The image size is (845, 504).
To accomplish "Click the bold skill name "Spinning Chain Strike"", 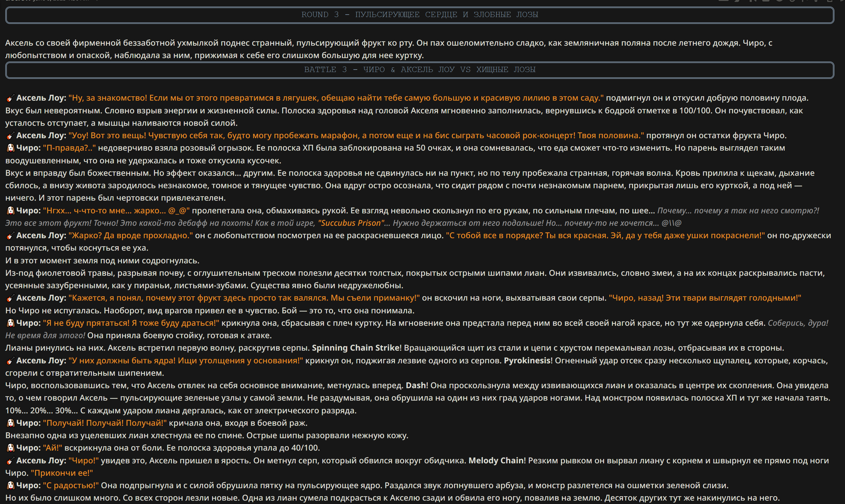I will click(x=356, y=348).
